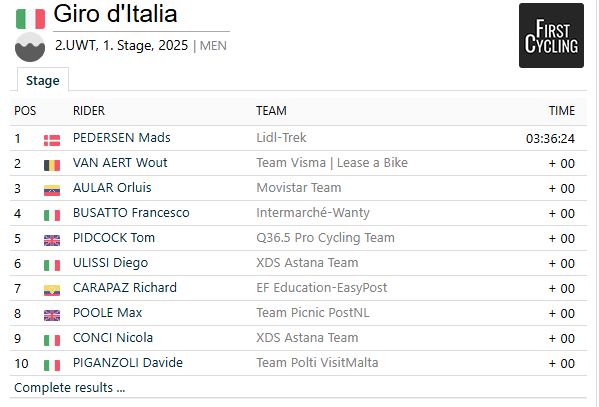Image resolution: width=599 pixels, height=407 pixels.
Task: Open rider VAN AERT Wout
Action: point(120,162)
